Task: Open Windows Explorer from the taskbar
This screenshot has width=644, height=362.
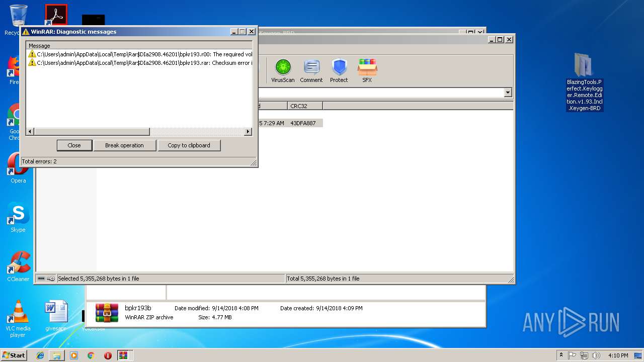Action: [57, 355]
